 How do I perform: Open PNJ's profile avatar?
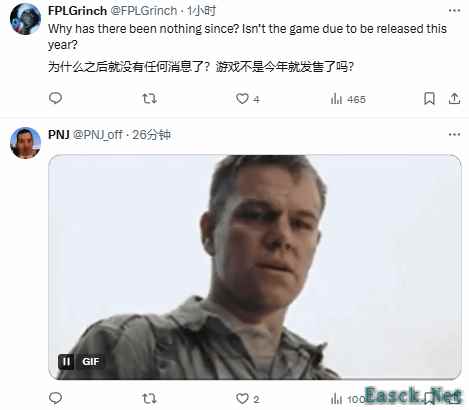(x=25, y=143)
